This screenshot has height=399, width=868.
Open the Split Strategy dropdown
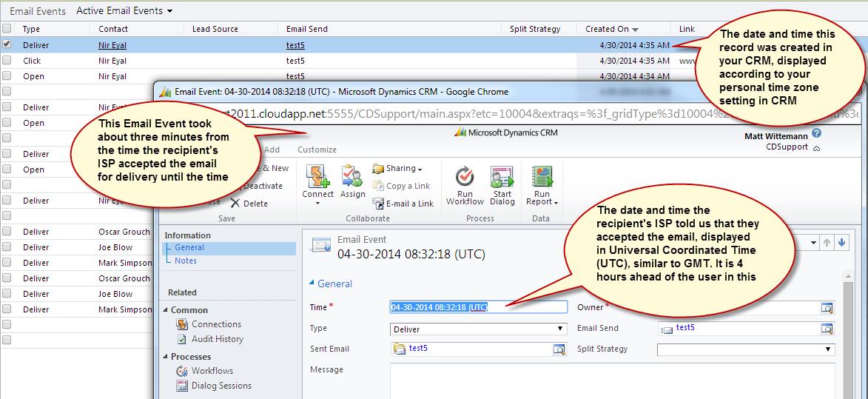pos(746,349)
